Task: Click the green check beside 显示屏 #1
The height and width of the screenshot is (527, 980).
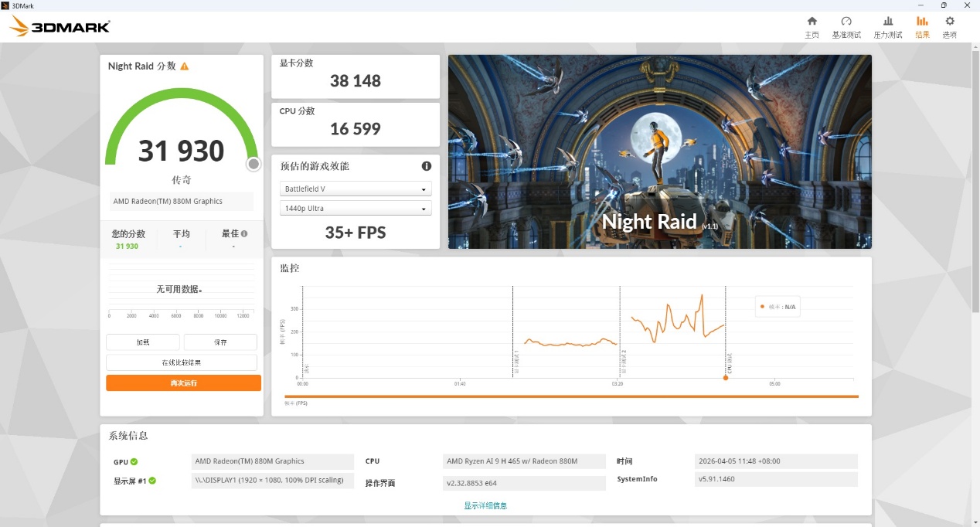Action: (152, 481)
